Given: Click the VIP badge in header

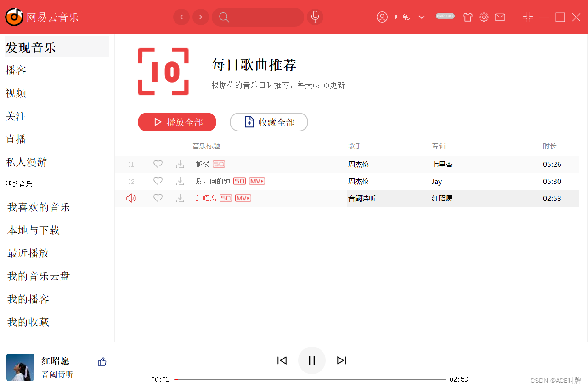Looking at the screenshot, I should pyautogui.click(x=445, y=16).
